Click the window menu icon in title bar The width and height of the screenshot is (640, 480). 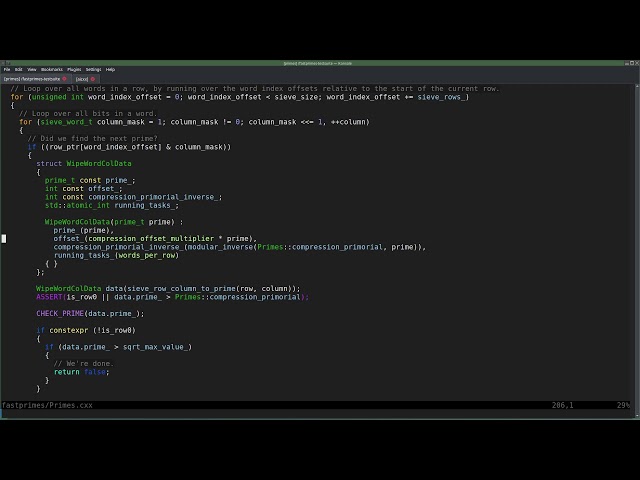pyautogui.click(x=3, y=63)
